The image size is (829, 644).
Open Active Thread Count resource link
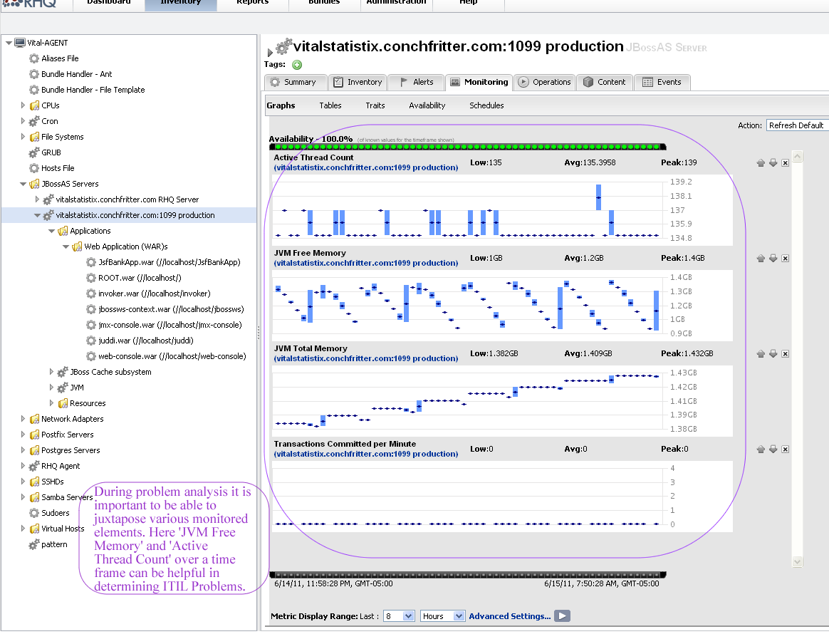(x=366, y=167)
